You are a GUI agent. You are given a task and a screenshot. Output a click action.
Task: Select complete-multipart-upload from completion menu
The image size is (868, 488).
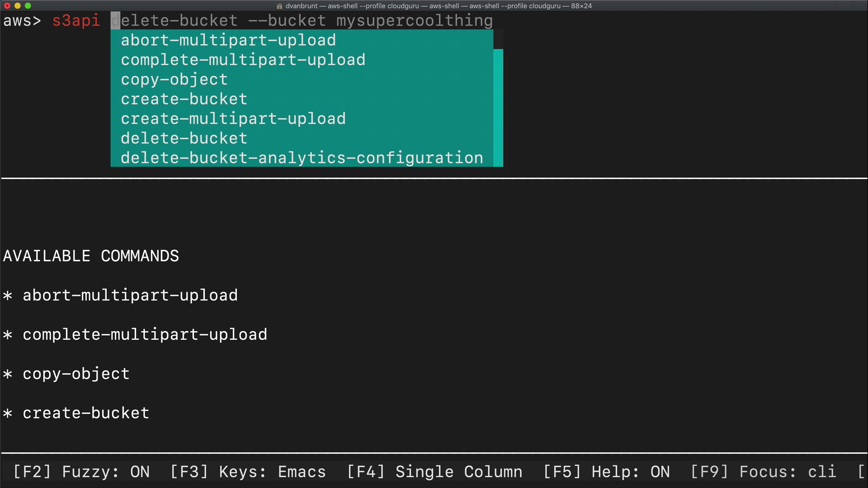point(243,60)
